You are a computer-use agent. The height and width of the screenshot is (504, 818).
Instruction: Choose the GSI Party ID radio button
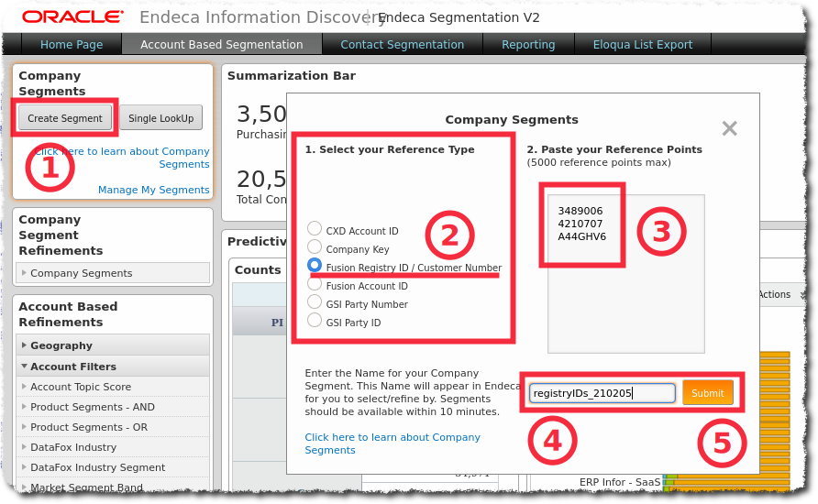click(315, 321)
